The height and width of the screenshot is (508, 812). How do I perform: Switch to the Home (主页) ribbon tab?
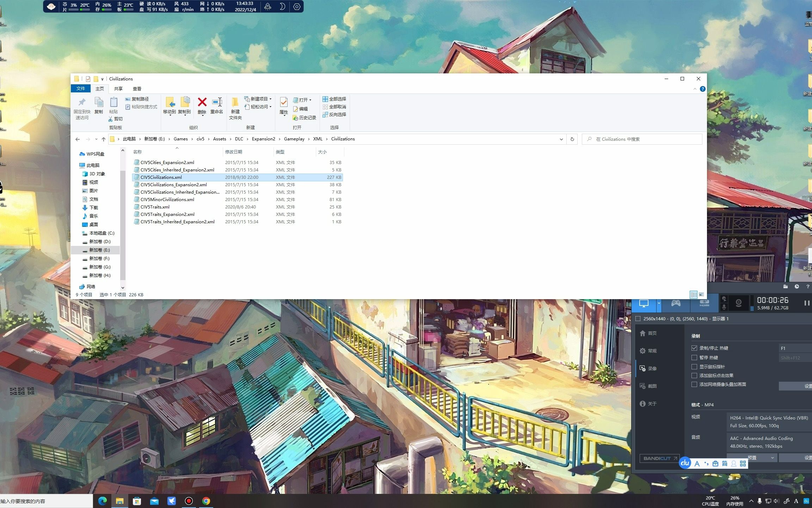100,89
